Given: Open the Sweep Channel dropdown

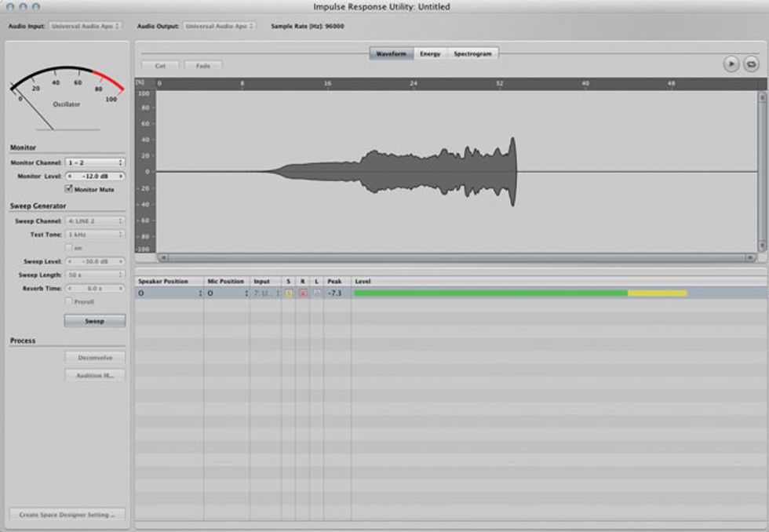Looking at the screenshot, I should pyautogui.click(x=95, y=221).
